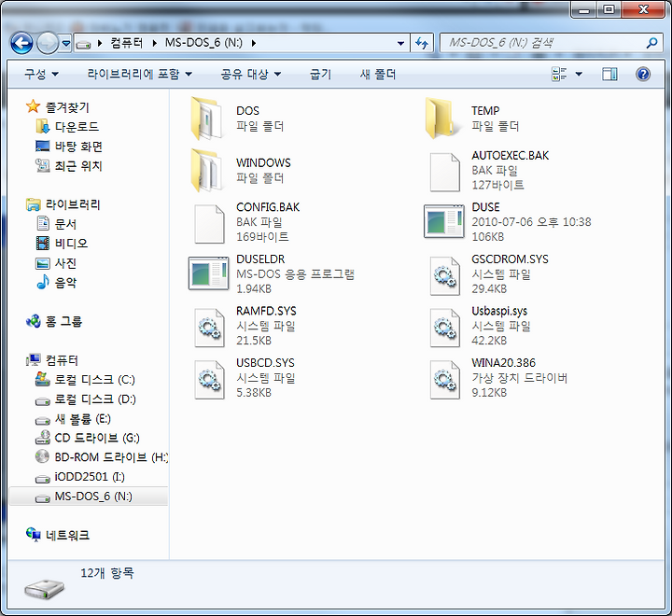Open the address bar history dropdown
This screenshot has height=616, width=672.
coord(400,43)
